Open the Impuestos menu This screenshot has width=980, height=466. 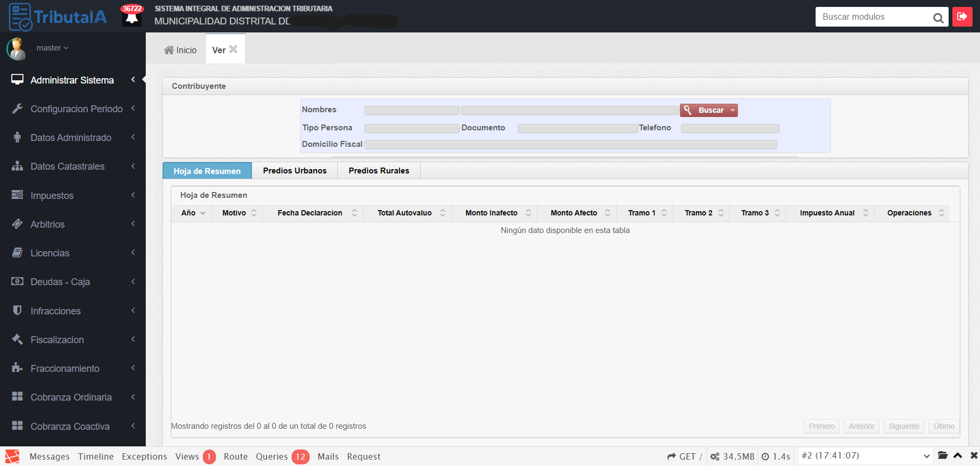pyautogui.click(x=52, y=195)
